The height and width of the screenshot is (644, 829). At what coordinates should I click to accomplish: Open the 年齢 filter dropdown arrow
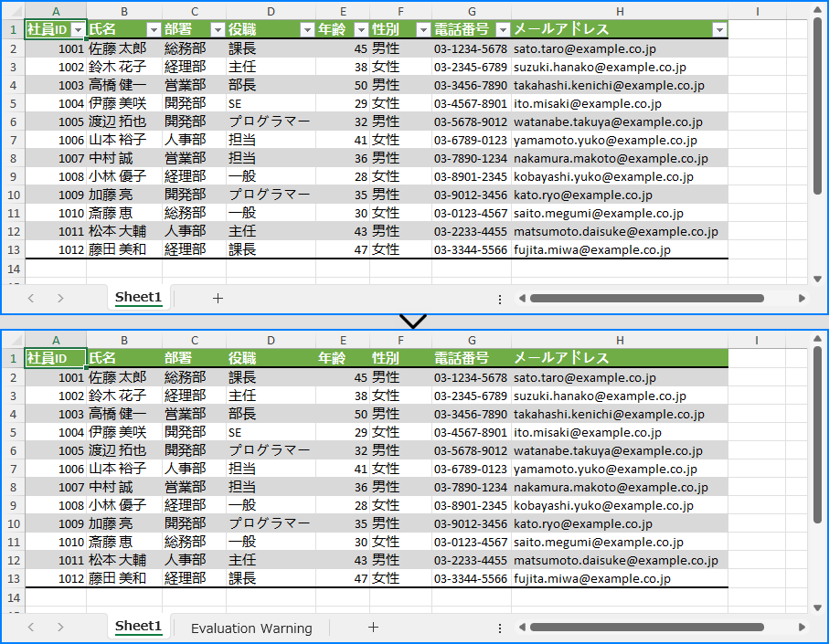(x=361, y=30)
